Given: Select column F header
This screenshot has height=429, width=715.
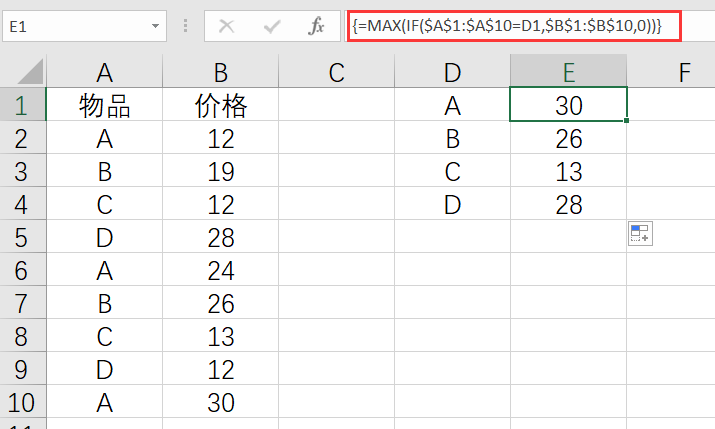Looking at the screenshot, I should tap(671, 72).
